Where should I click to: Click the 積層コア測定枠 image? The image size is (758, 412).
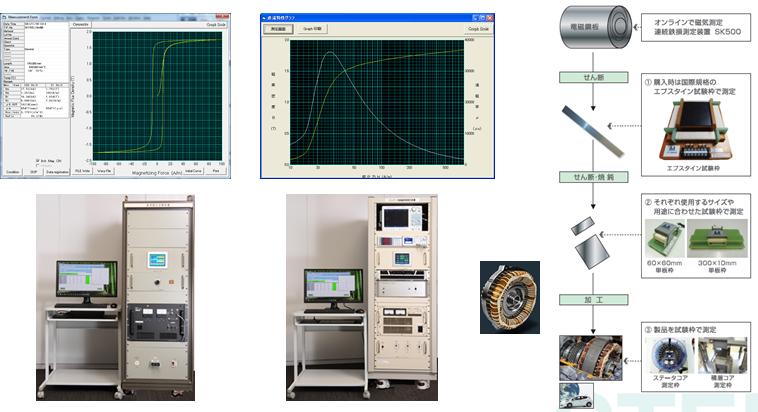pyautogui.click(x=722, y=355)
